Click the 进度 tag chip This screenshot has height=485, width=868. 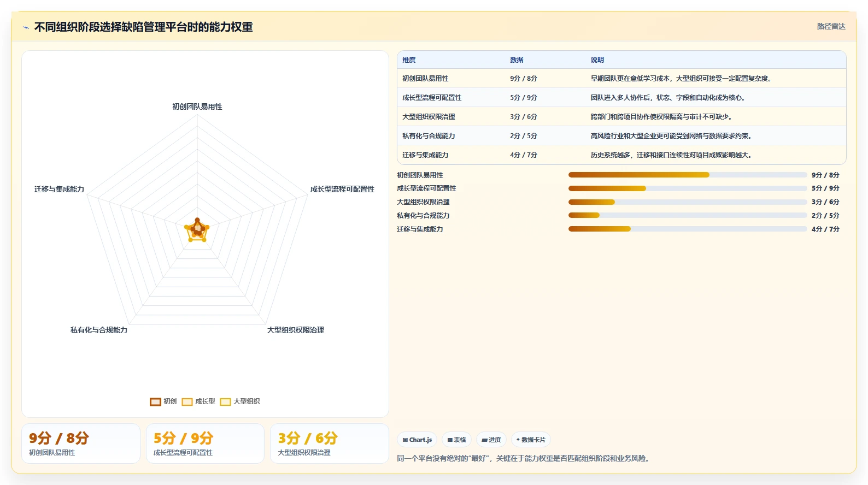click(491, 440)
